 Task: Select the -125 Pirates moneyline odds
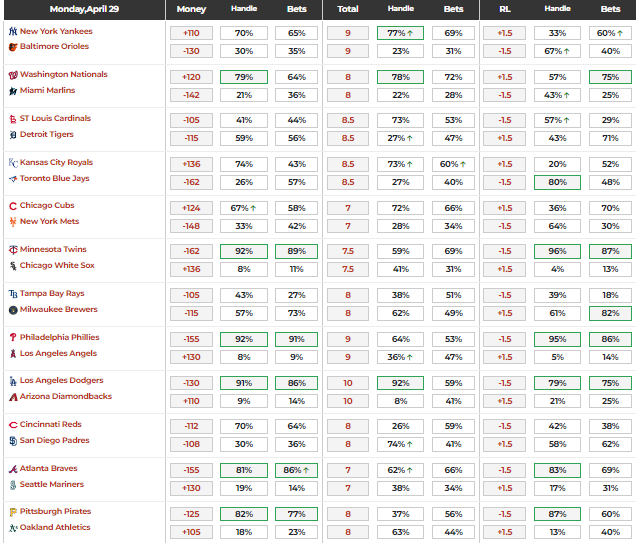190,513
